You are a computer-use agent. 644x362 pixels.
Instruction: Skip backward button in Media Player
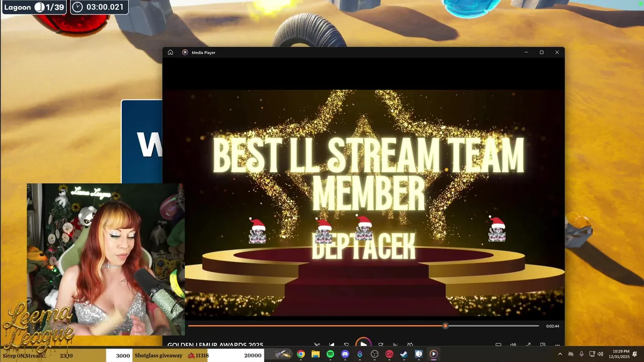pos(346,345)
